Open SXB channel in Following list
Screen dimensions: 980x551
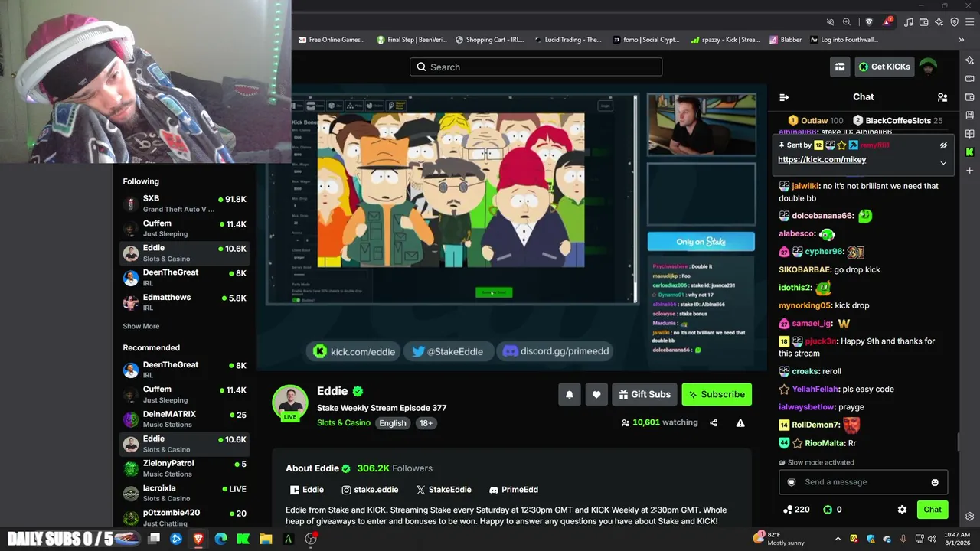185,204
